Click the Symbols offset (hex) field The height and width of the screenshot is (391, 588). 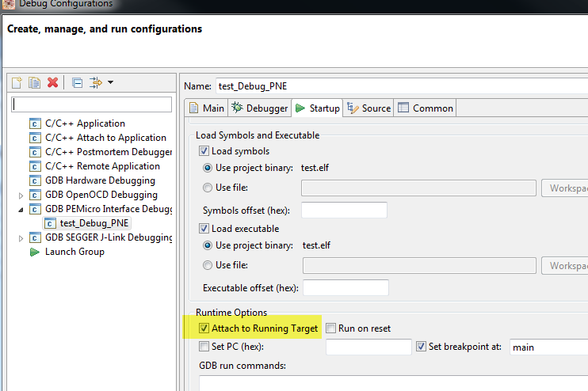(344, 211)
